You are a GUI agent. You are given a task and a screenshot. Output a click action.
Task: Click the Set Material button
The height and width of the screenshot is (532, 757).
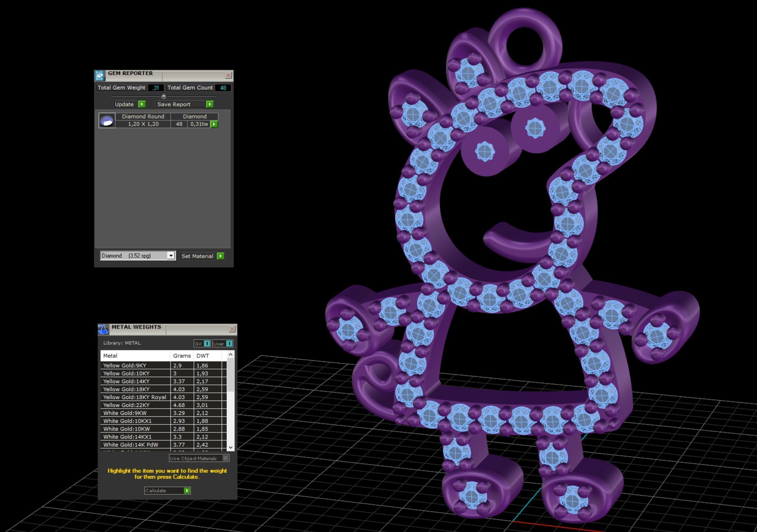(x=197, y=256)
